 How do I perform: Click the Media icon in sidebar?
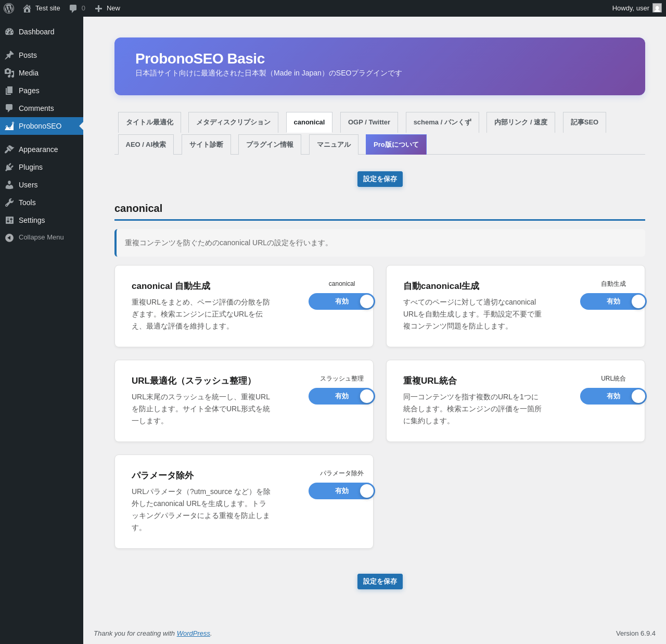pos(9,73)
